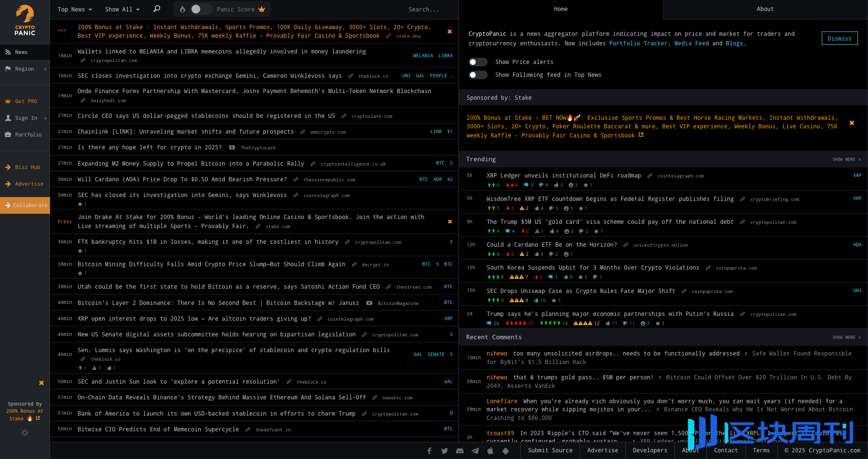Open the Contact footer link
This screenshot has height=459, width=868.
click(725, 450)
